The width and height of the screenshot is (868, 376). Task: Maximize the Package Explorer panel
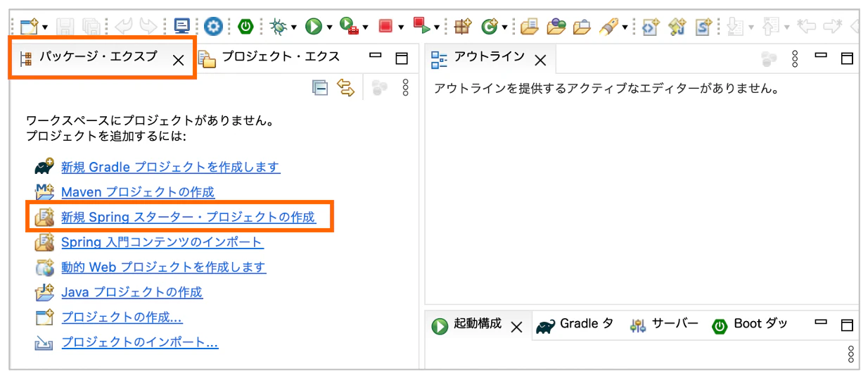(x=401, y=58)
